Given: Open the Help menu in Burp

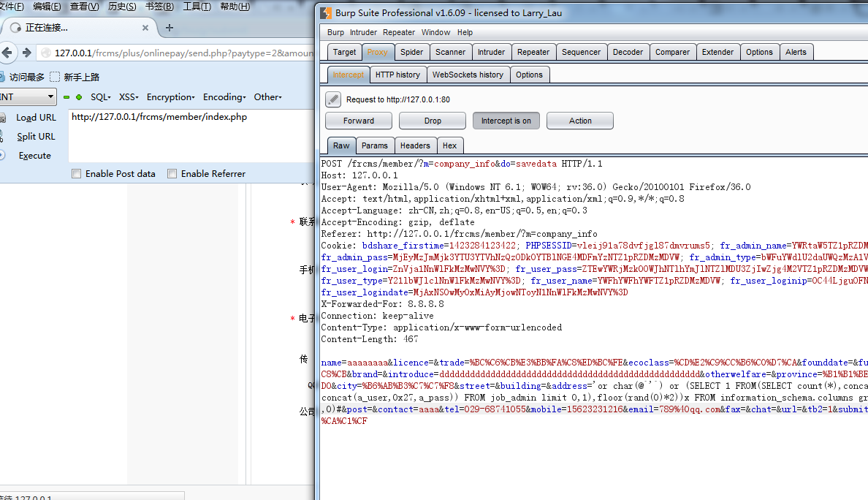Looking at the screenshot, I should (465, 33).
